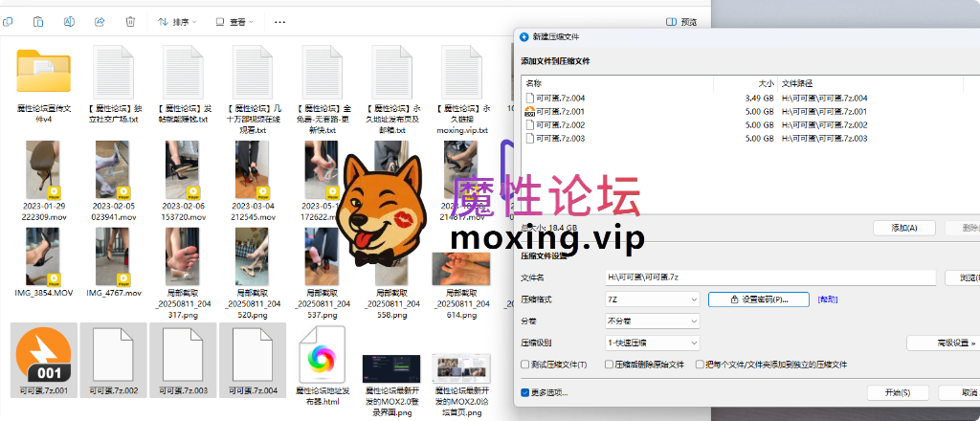Click the Rename icon in toolbar
Viewport: 980px width, 421px height.
coord(68,21)
